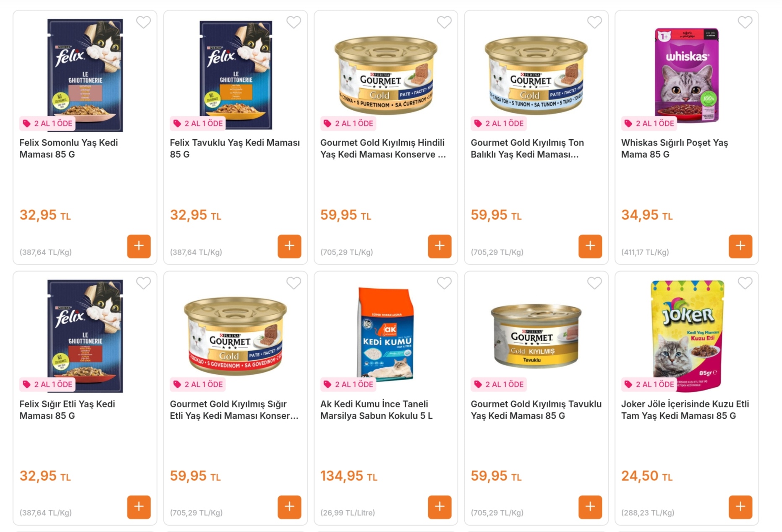Image resolution: width=782 pixels, height=532 pixels.
Task: Add Felix Sığır Etli to cart
Action: point(139,507)
